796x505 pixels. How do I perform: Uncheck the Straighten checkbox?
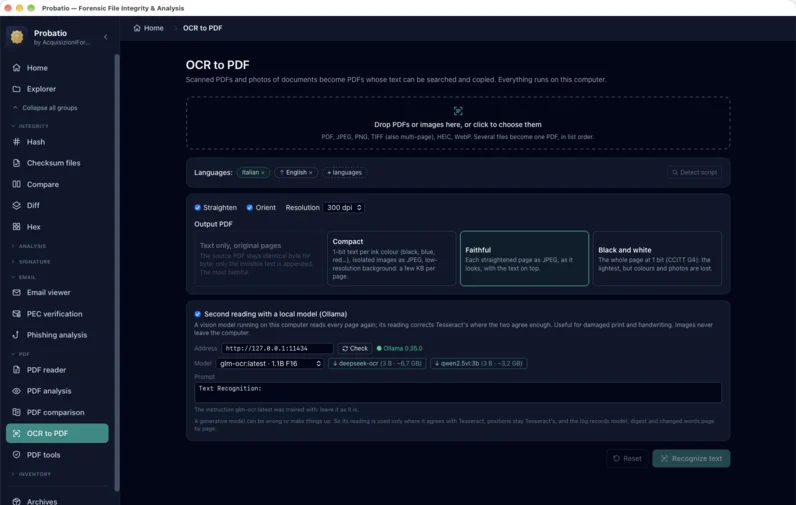coord(197,208)
